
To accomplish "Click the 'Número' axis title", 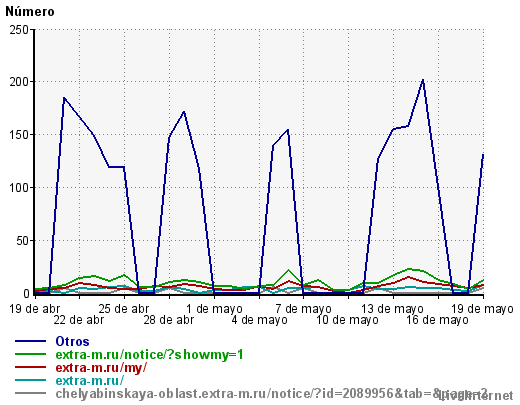I will point(30,11).
